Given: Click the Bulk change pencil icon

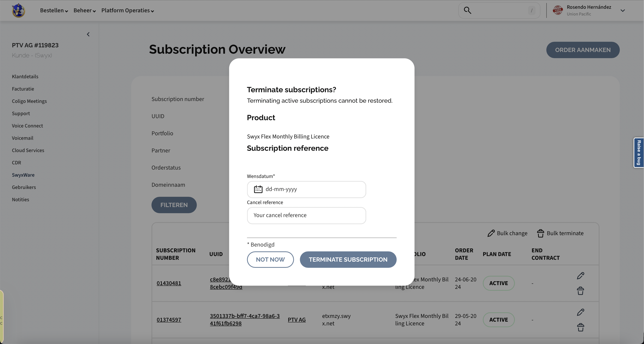Looking at the screenshot, I should [491, 233].
